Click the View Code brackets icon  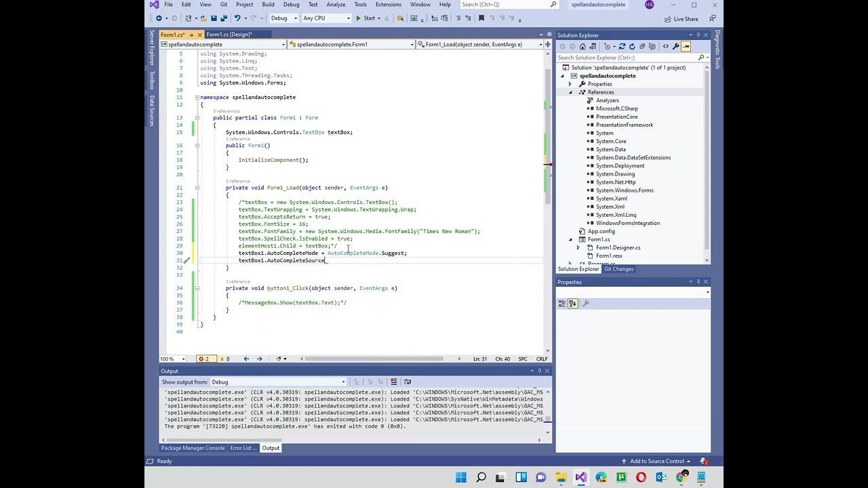pos(666,46)
